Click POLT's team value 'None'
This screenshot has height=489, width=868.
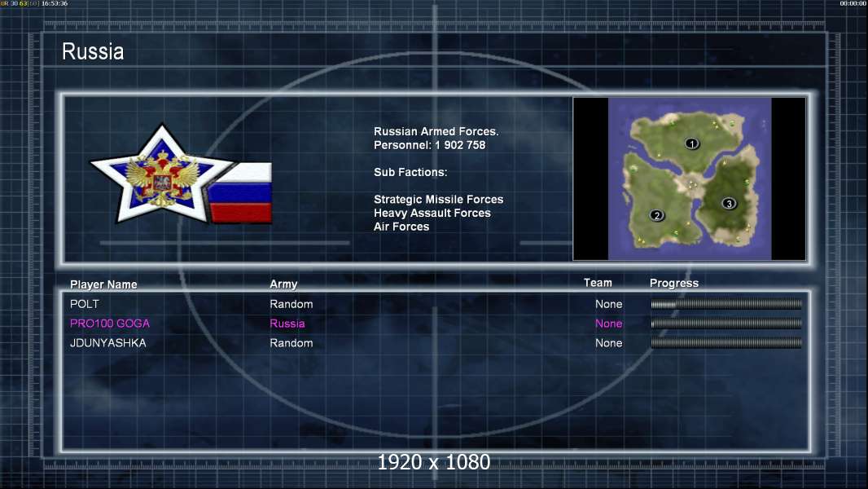coord(609,304)
